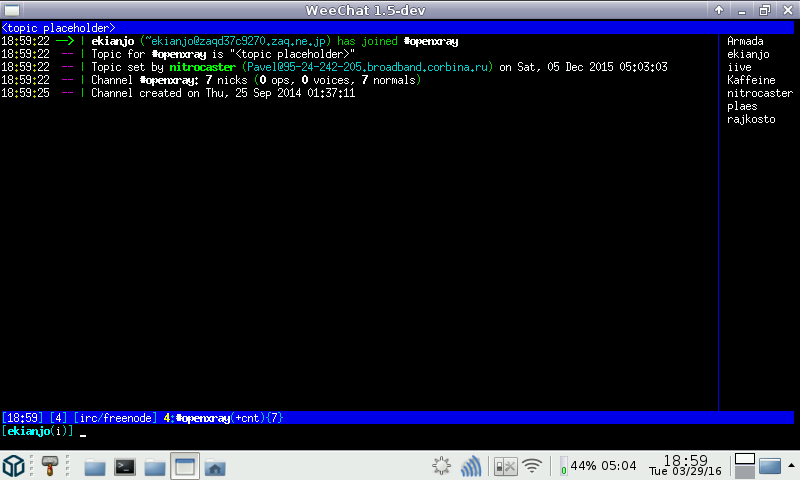Select nick nitrocaster in the nicklist
This screenshot has height=480, width=800.
tap(760, 93)
